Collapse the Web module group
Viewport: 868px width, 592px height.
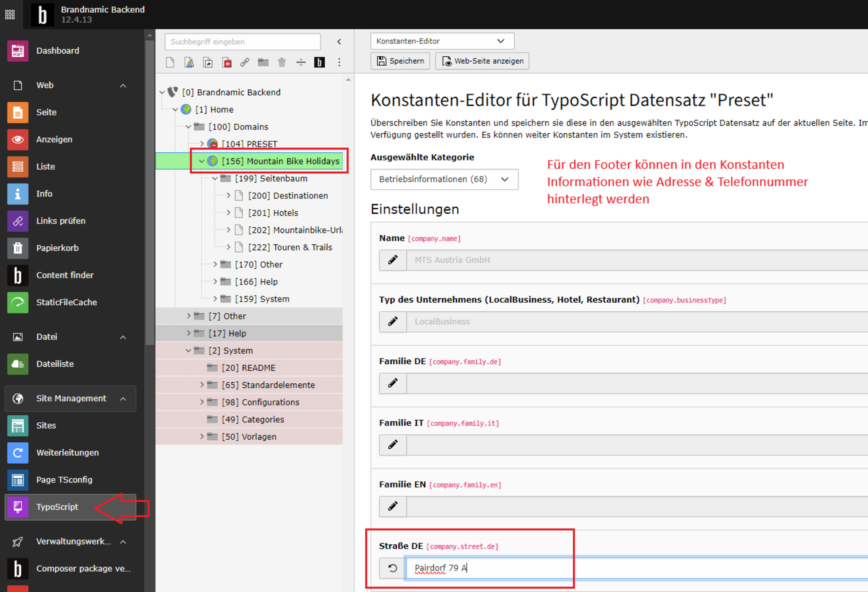click(x=123, y=85)
